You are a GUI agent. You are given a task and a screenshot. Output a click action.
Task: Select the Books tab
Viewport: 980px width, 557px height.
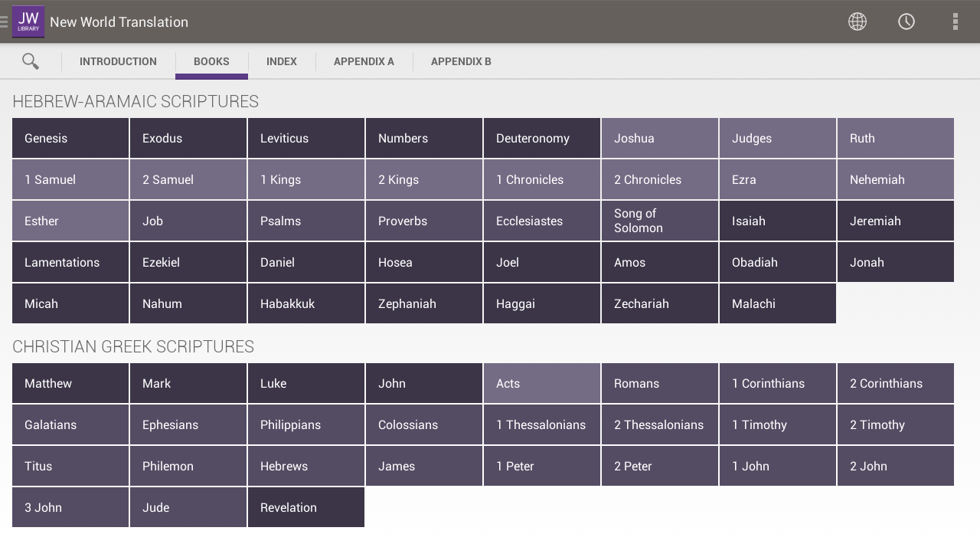211,61
